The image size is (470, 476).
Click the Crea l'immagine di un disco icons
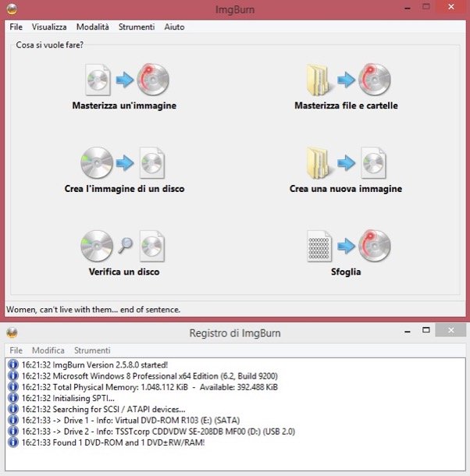click(123, 163)
